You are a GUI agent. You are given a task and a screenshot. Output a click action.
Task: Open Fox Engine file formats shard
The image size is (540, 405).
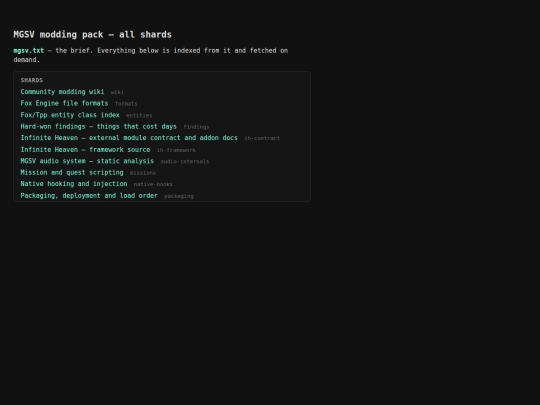tap(64, 103)
